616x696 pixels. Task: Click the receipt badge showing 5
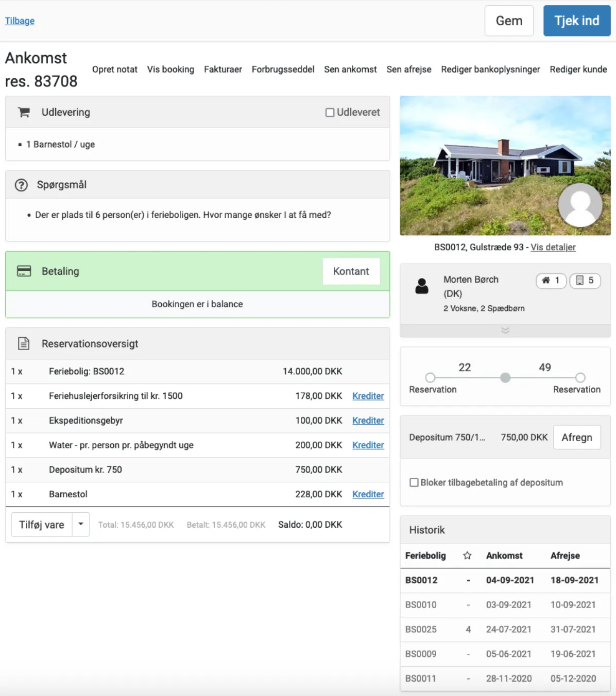click(x=585, y=281)
